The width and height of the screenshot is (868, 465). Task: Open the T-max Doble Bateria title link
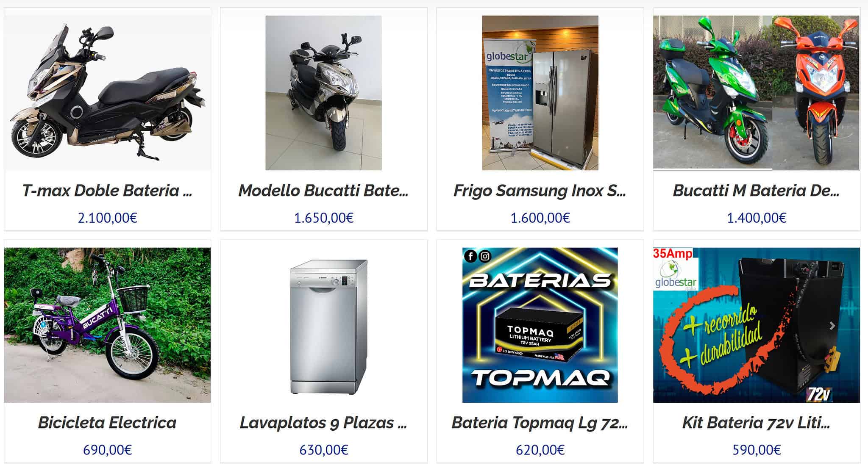click(x=107, y=191)
